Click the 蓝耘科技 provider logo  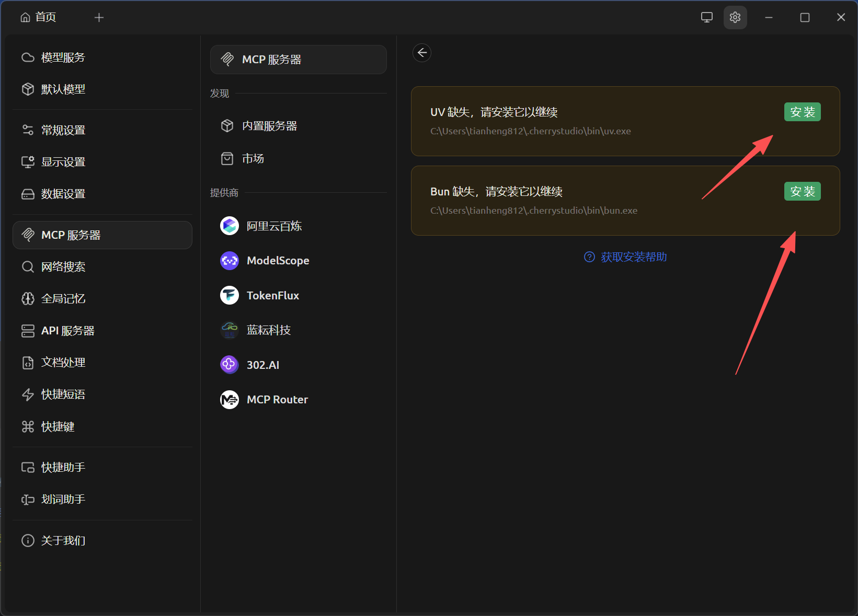point(230,330)
